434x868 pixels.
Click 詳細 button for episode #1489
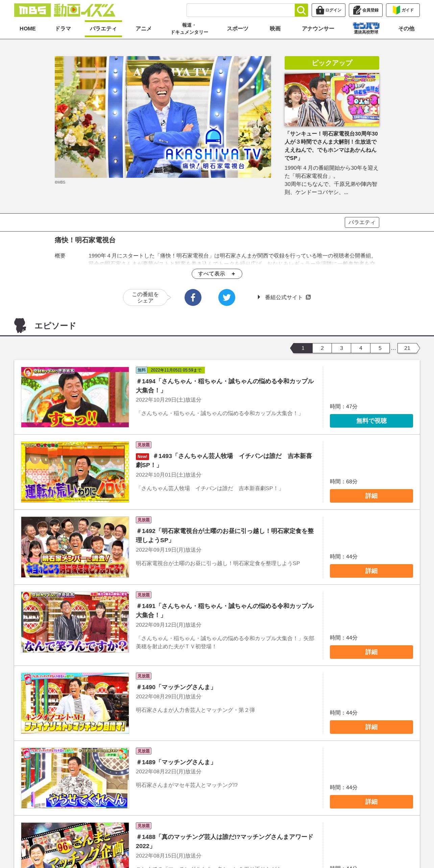[371, 802]
